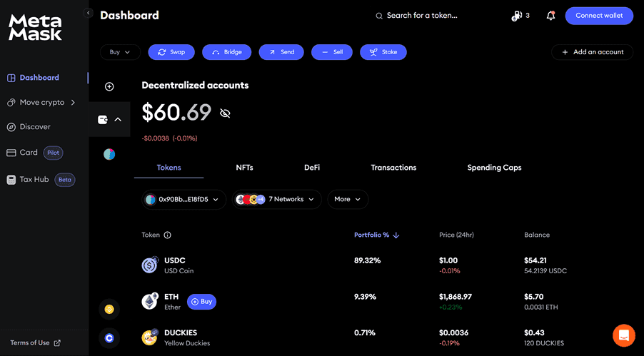The image size is (644, 356).
Task: Open the Buy dropdown
Action: tap(120, 52)
